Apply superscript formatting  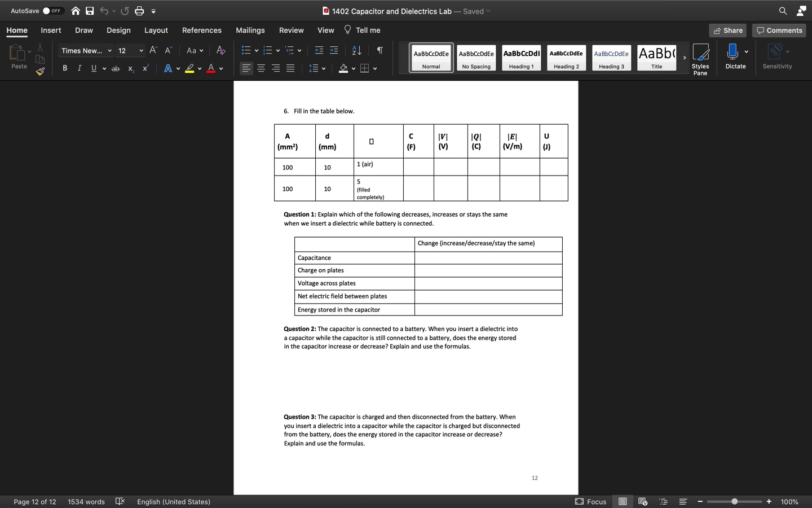[145, 68]
